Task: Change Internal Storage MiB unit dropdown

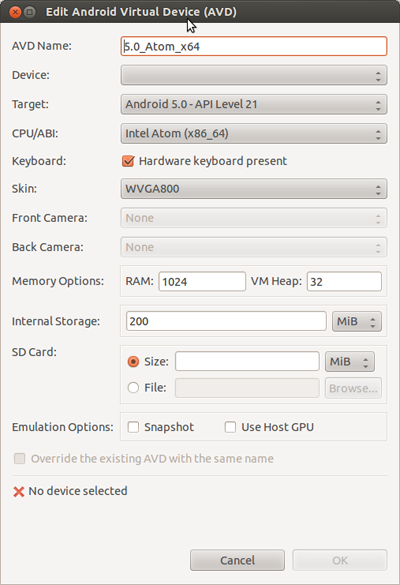Action: coord(357,322)
